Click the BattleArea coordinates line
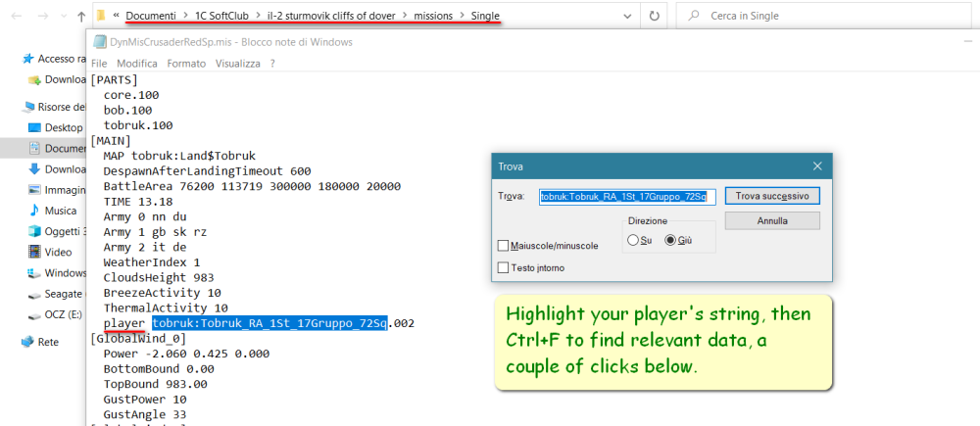The width and height of the screenshot is (980, 426). tap(252, 186)
